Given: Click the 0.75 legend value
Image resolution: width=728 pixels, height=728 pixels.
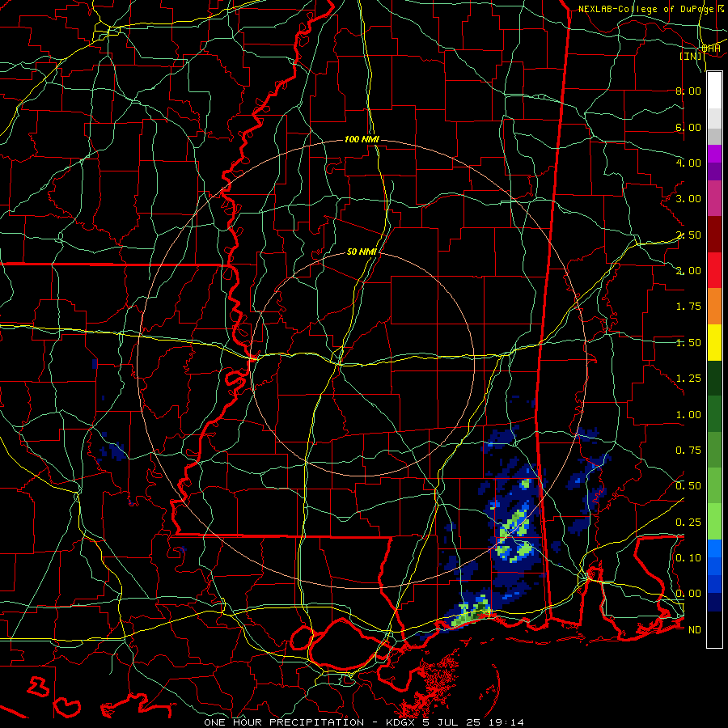Looking at the screenshot, I should (688, 451).
